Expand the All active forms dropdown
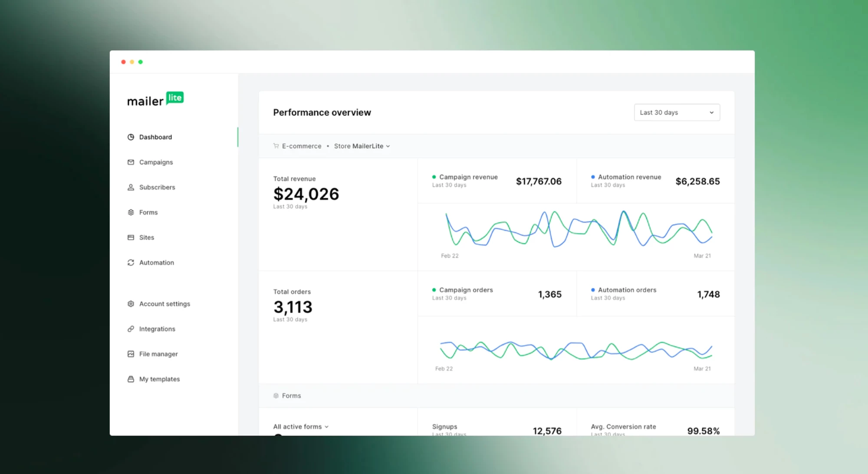Viewport: 868px width, 474px height. [x=301, y=427]
